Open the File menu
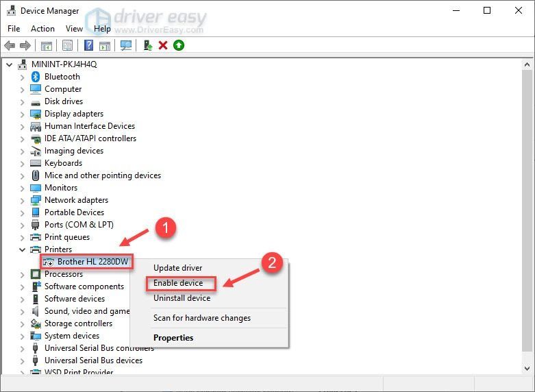The image size is (535, 392). [x=14, y=29]
